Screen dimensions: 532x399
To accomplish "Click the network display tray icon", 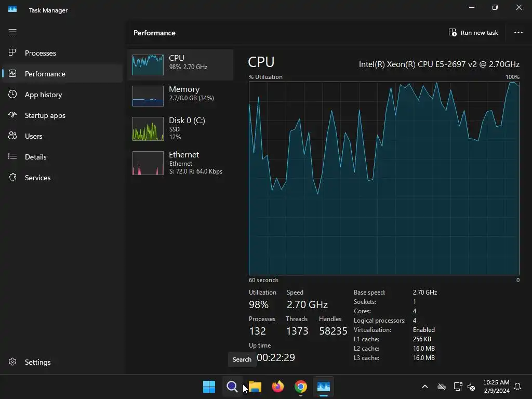I will (458, 387).
